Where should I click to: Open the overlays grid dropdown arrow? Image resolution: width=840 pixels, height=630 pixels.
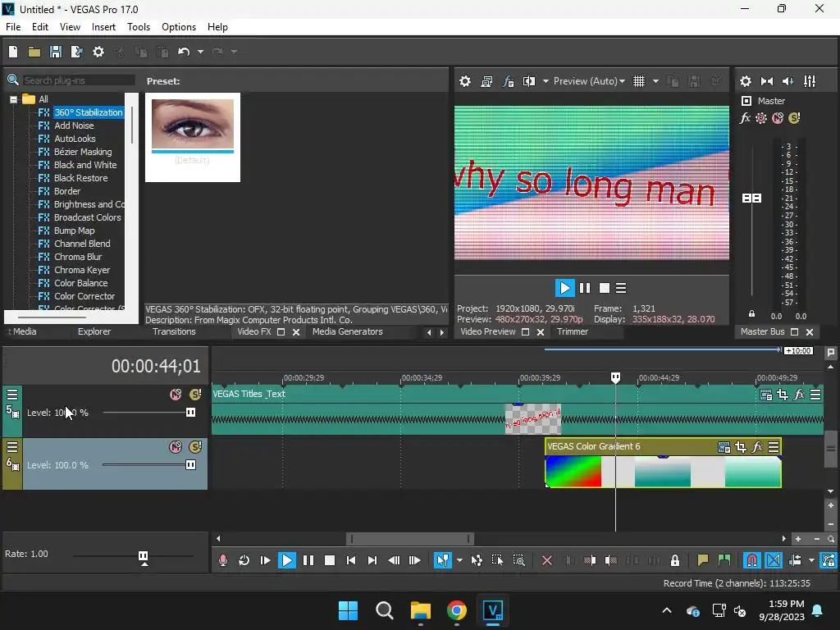pos(655,81)
